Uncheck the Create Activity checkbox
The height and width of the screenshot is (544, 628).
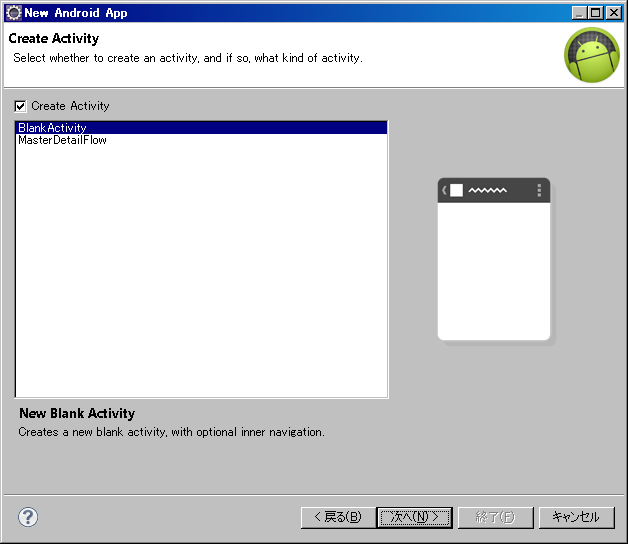pyautogui.click(x=20, y=106)
